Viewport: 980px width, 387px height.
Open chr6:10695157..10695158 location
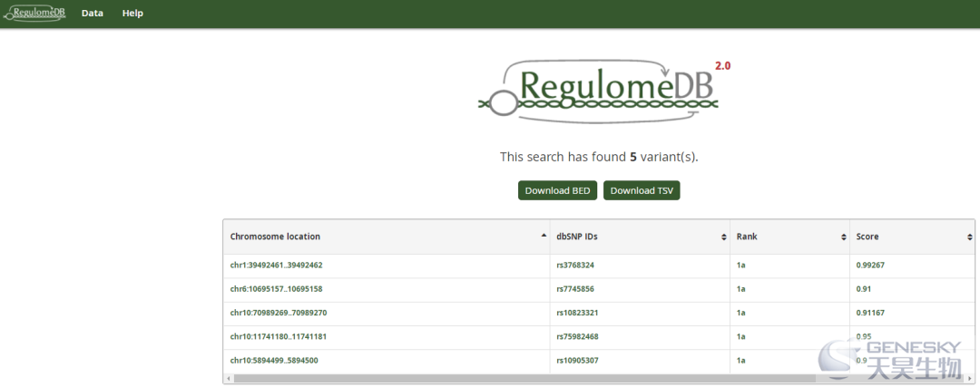(x=276, y=289)
